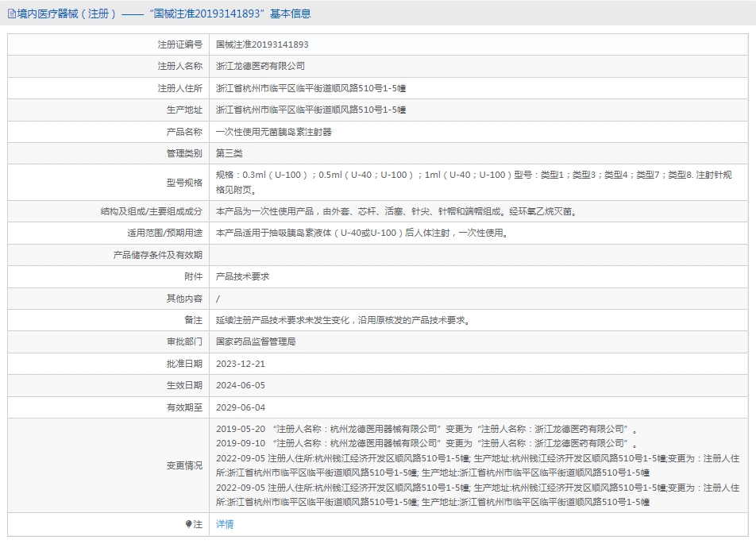Image resolution: width=756 pixels, height=544 pixels.
Task: Click the bulb icon beside 注
Action: (188, 524)
